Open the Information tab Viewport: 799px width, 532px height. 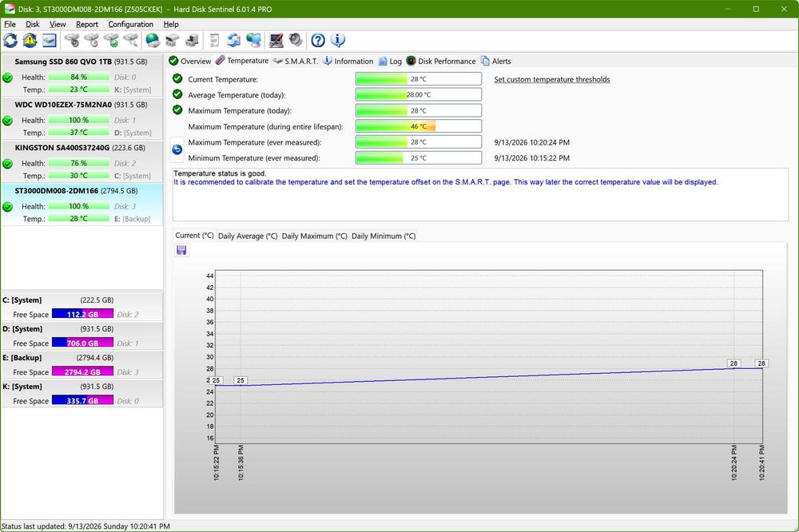click(348, 62)
